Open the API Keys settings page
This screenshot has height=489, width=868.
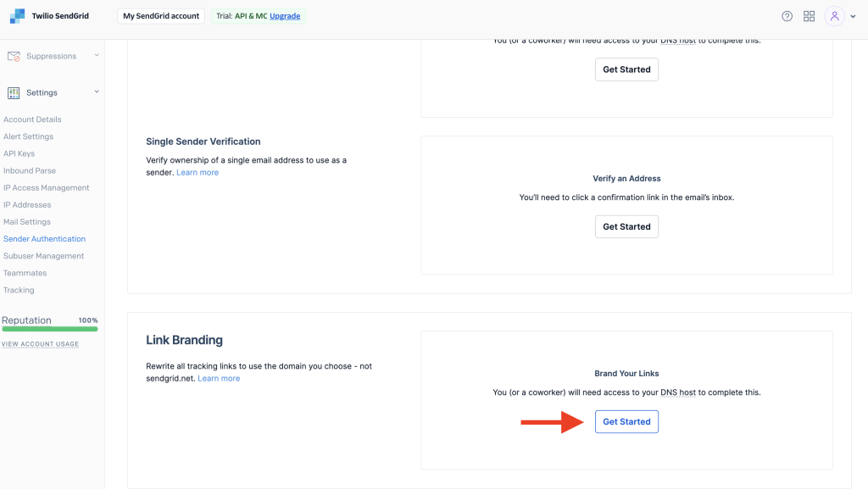[19, 153]
